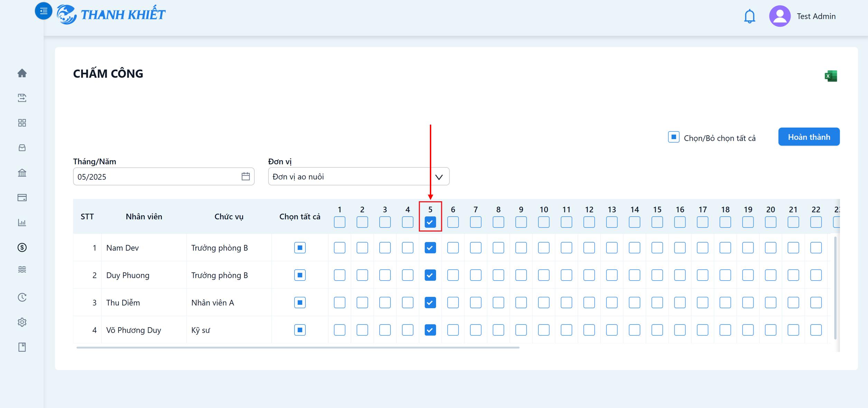Uncheck day 5 for Thu Diễm

(x=430, y=302)
